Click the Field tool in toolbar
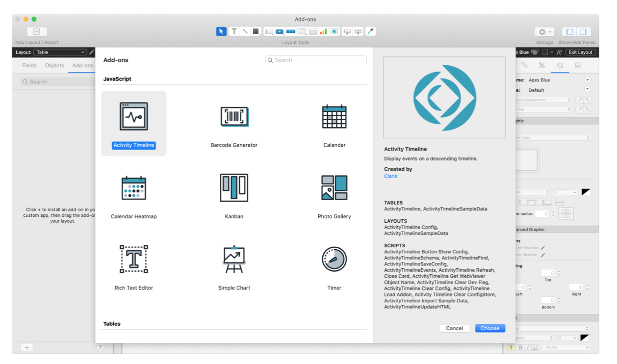This screenshot has width=617, height=364. tap(347, 31)
